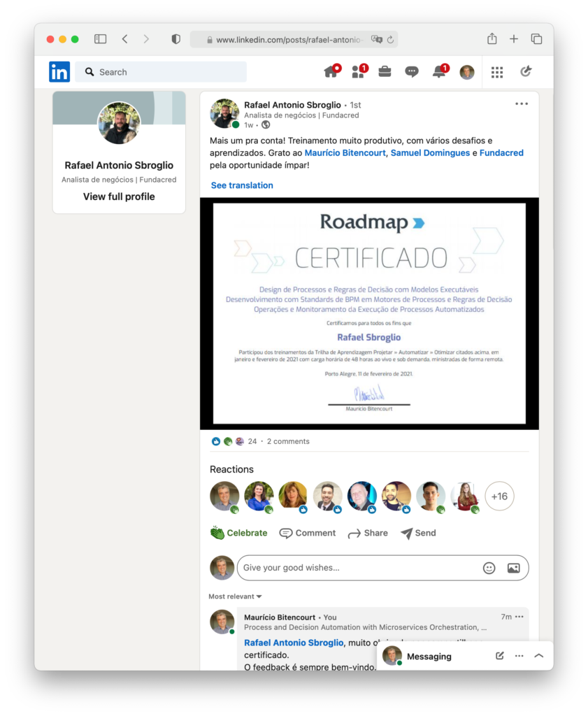Open the three-dot menu on Maurício's comment
This screenshot has width=588, height=716.
519,617
